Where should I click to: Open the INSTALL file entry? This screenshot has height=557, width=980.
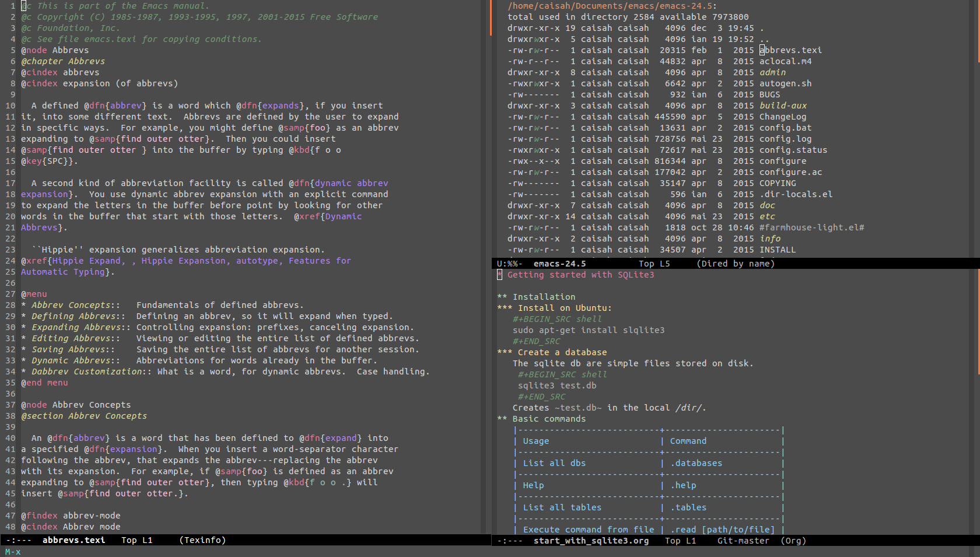click(x=778, y=250)
